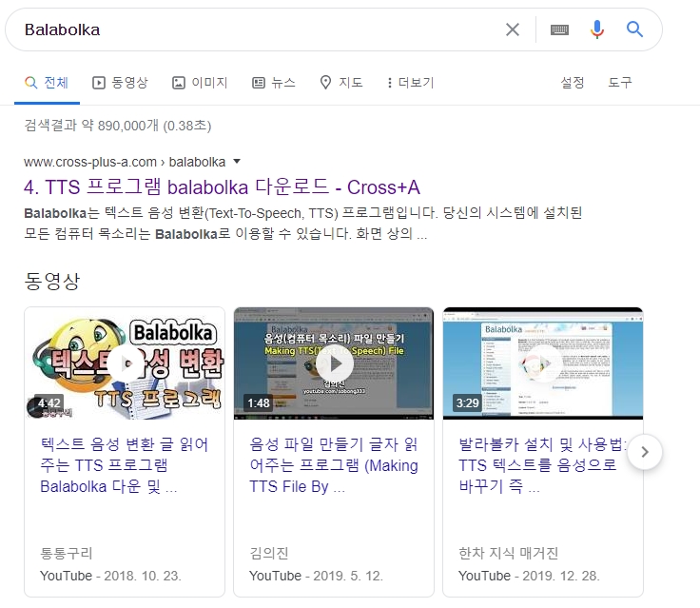Click channel name 한차 지식 매거진

pyautogui.click(x=508, y=553)
